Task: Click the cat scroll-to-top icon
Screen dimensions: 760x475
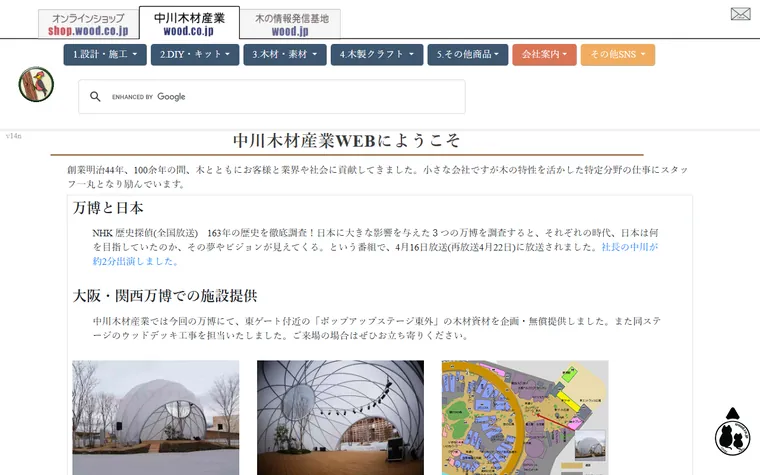Action: click(732, 431)
